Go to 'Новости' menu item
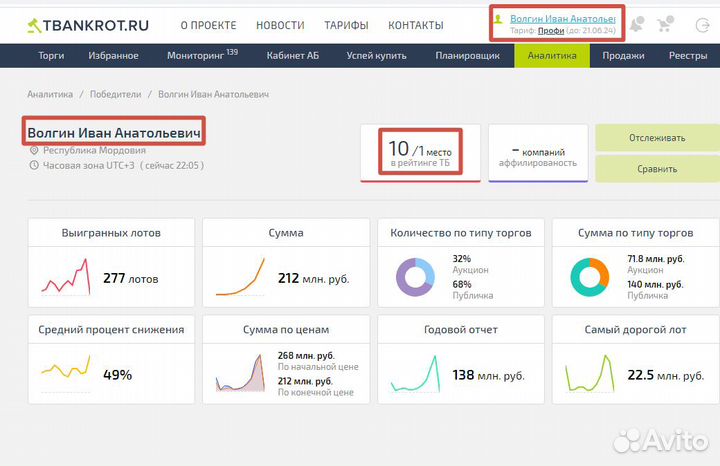This screenshot has width=720, height=466. click(x=280, y=25)
